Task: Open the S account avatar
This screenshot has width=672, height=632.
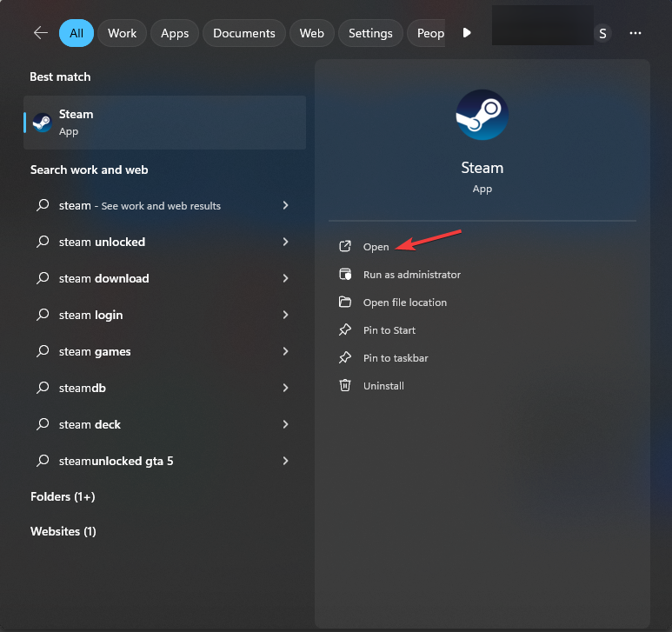Action: 602,33
